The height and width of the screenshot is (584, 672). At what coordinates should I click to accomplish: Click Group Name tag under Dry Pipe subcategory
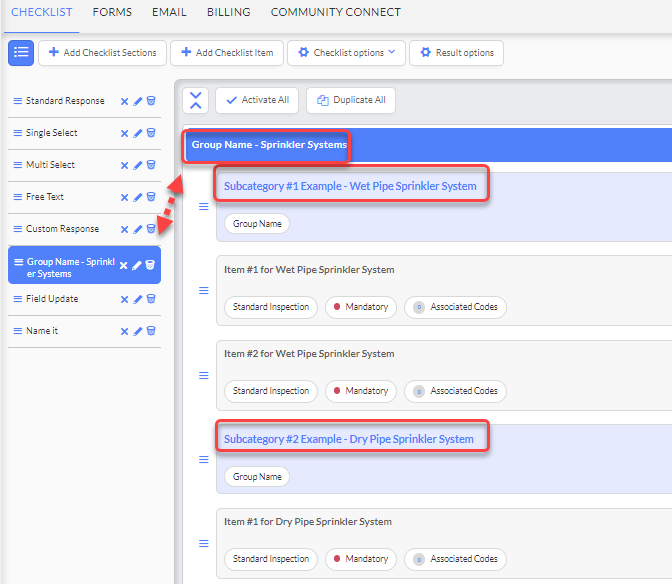click(x=257, y=477)
